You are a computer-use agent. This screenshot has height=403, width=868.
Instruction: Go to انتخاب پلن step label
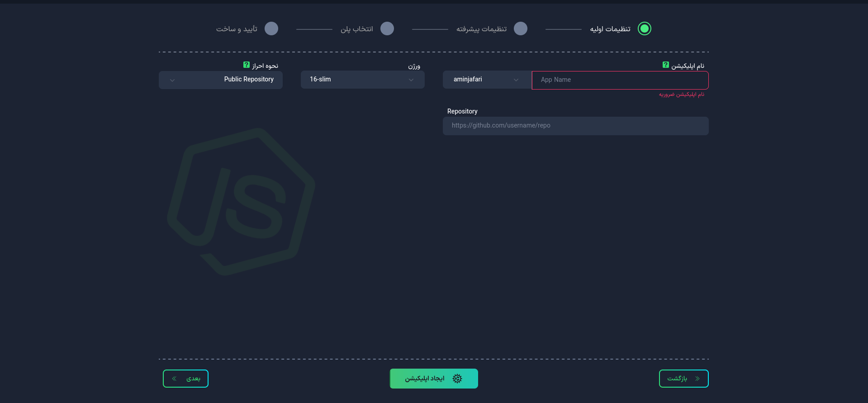click(x=357, y=29)
